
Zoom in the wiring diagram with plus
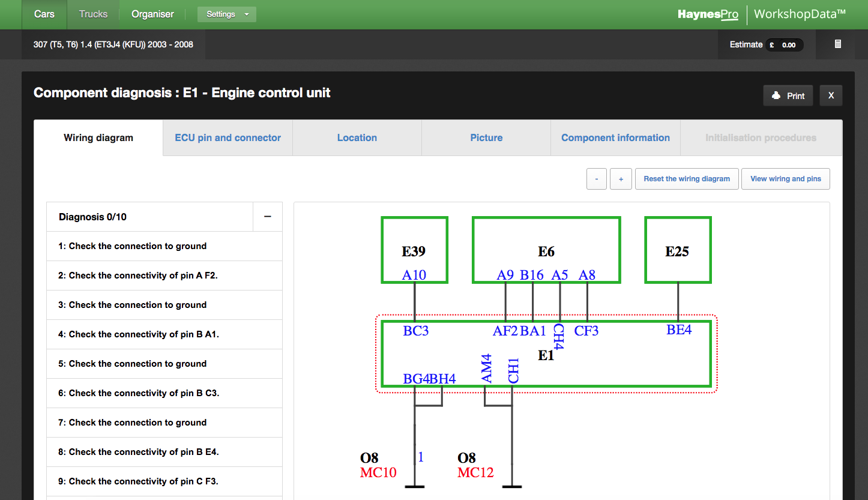(x=621, y=179)
